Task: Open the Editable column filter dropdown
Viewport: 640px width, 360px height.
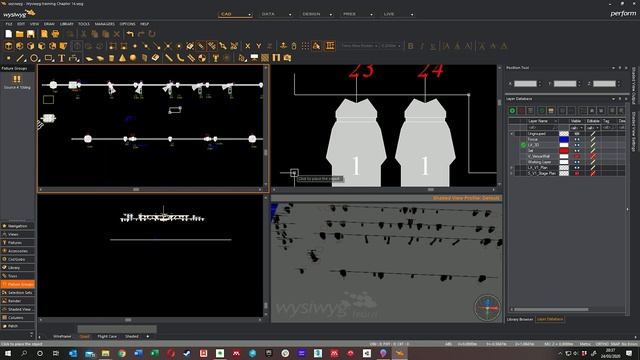Action: tap(598, 128)
